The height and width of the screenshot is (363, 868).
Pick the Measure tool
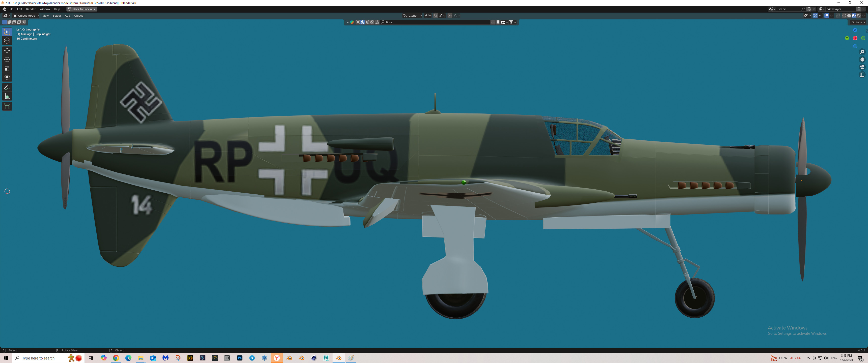7,97
